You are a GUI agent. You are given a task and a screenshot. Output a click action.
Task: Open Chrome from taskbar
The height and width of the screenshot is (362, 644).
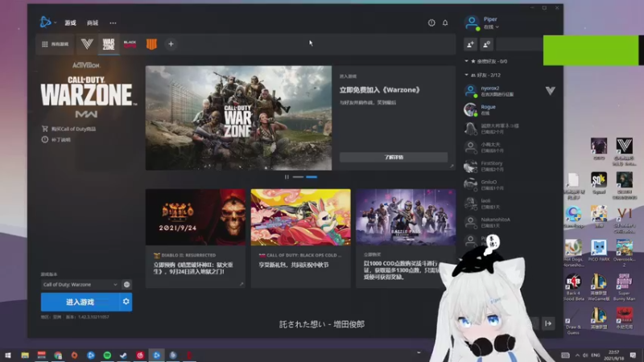(x=58, y=355)
